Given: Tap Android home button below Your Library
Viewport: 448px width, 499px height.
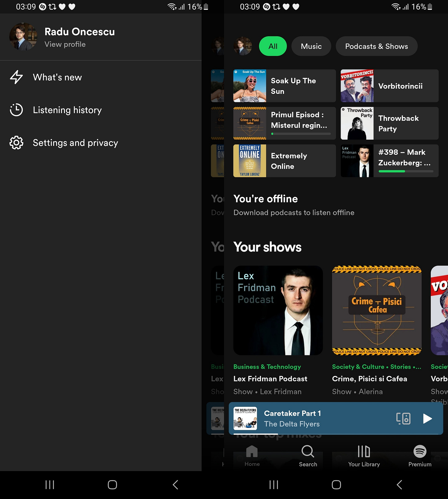Looking at the screenshot, I should tap(336, 485).
